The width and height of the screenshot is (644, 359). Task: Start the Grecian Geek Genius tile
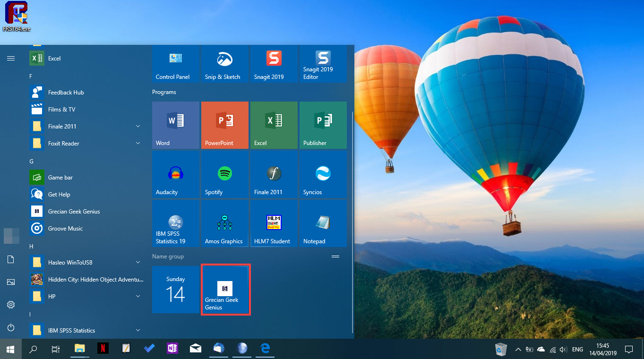pyautogui.click(x=225, y=289)
